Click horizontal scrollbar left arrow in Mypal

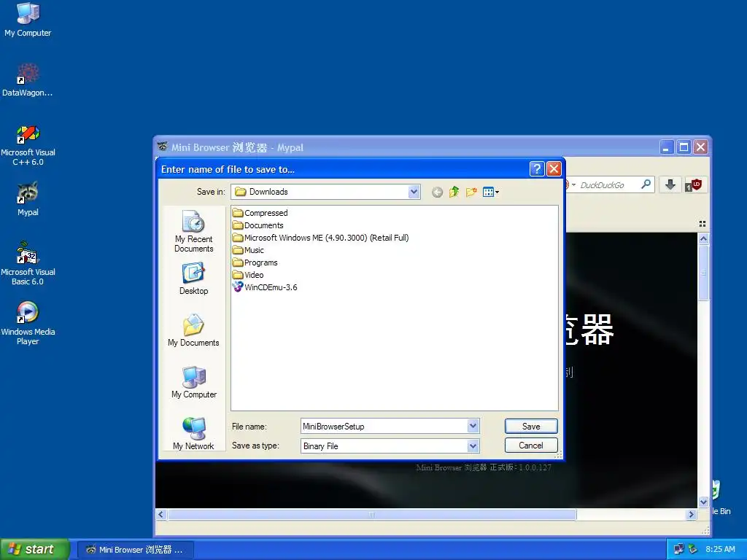point(161,514)
